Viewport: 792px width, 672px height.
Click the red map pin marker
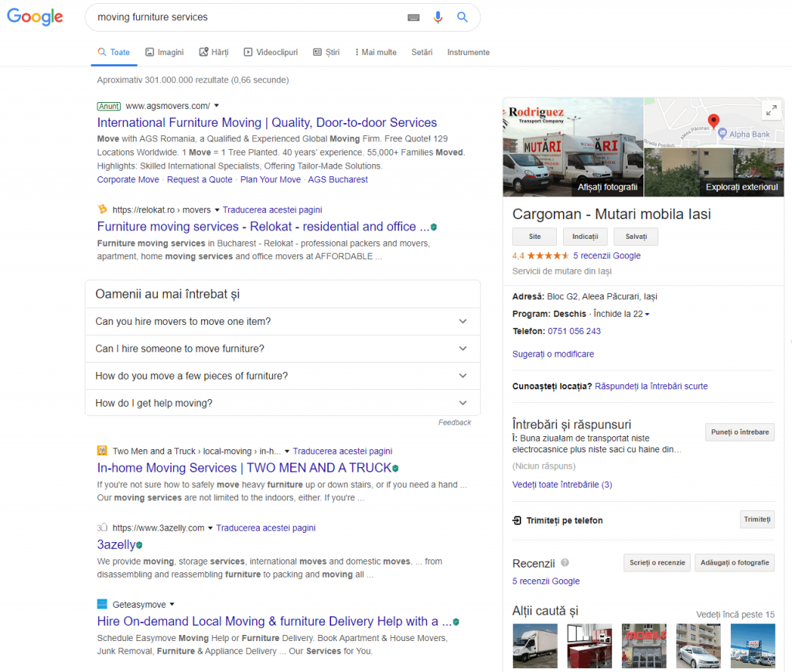(x=713, y=121)
